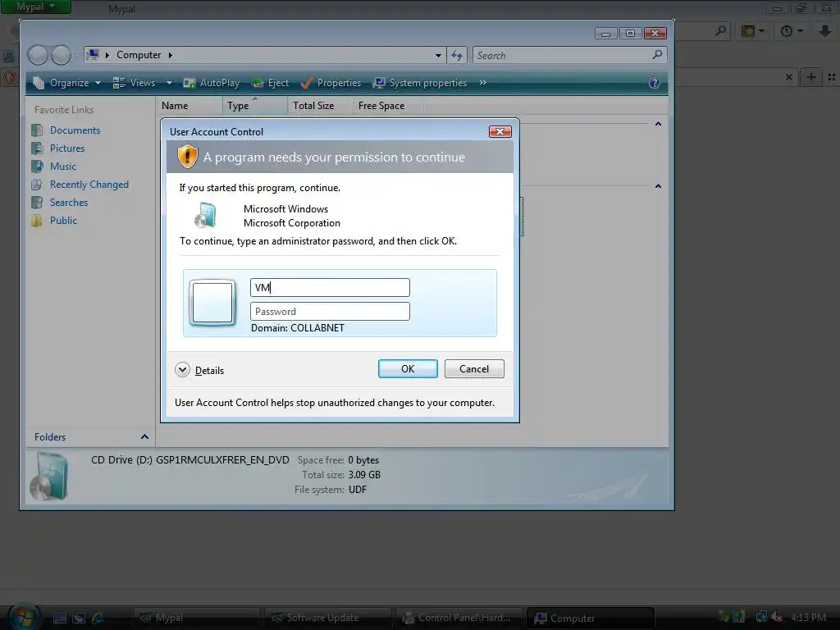Click the Views toolbar button

coord(135,83)
